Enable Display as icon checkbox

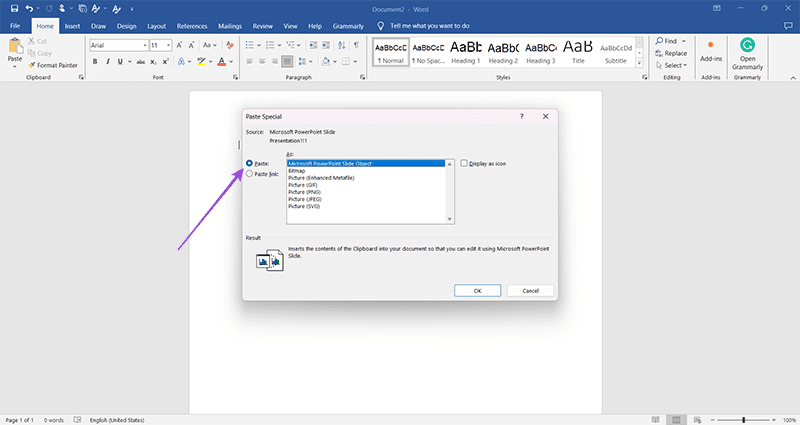pyautogui.click(x=464, y=163)
